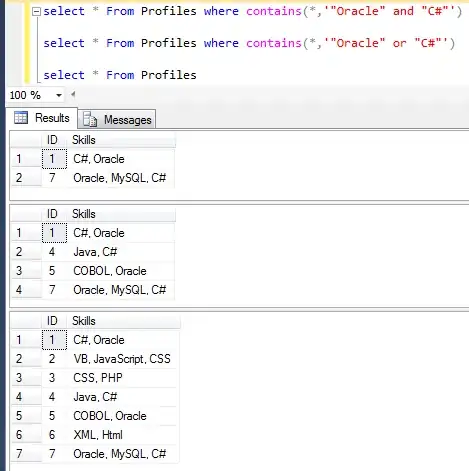Image resolution: width=469 pixels, height=471 pixels.
Task: Switch to the Results tab
Action: click(43, 118)
